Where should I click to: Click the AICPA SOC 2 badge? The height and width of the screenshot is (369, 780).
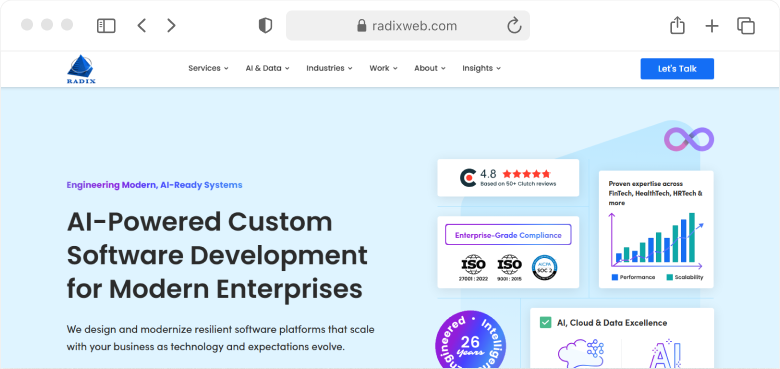click(544, 268)
